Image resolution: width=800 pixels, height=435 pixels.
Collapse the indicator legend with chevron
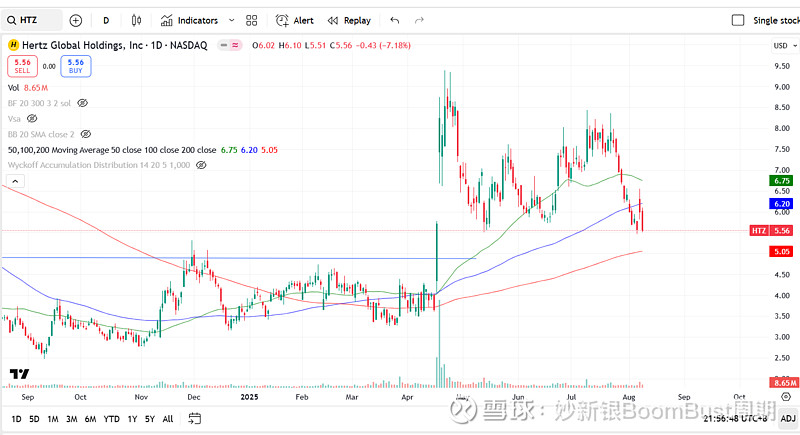click(x=15, y=181)
